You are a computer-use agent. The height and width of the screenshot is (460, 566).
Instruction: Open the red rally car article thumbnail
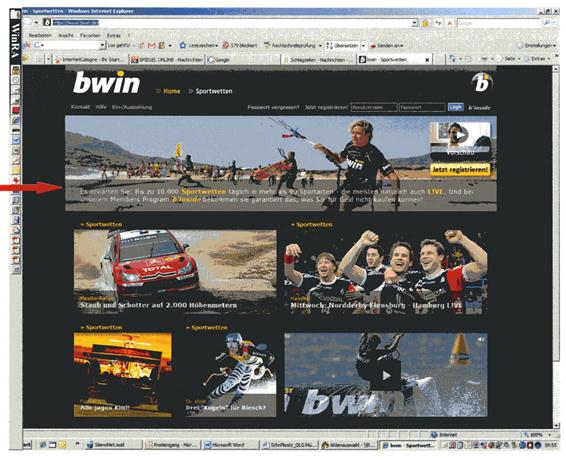pos(175,272)
